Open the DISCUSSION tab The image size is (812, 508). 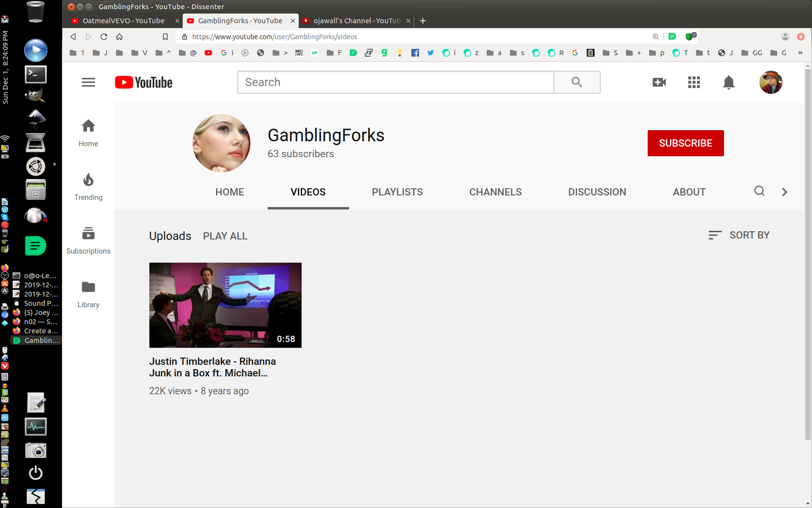pyautogui.click(x=597, y=192)
